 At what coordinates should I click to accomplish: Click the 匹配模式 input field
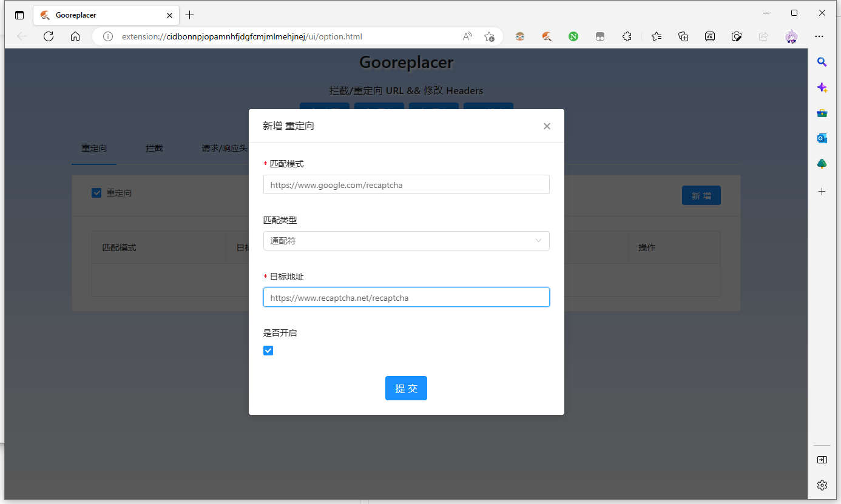coord(406,185)
